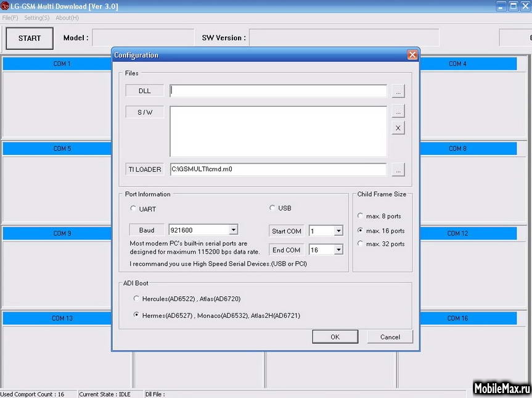Open the About(H) menu
This screenshot has height=398, width=532.
coord(67,18)
